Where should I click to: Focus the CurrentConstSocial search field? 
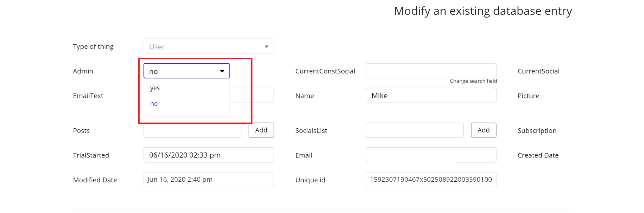click(x=431, y=71)
